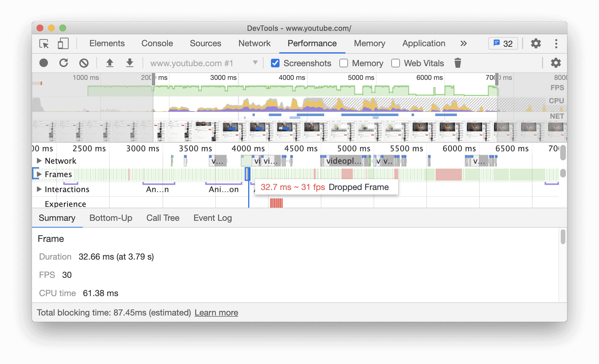Enable the Web Vitals checkbox
Viewport: 599px width, 364px height.
[x=395, y=63]
